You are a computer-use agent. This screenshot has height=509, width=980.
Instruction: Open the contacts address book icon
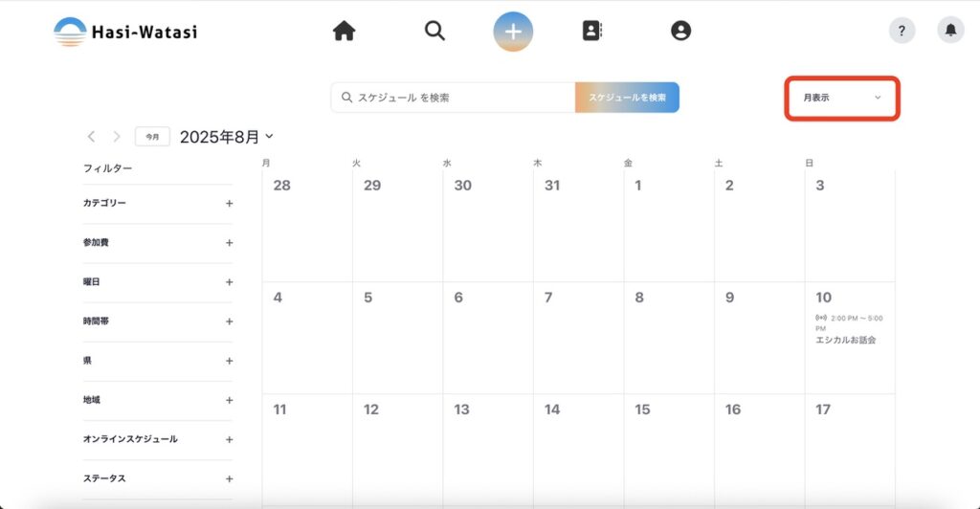pyautogui.click(x=592, y=32)
